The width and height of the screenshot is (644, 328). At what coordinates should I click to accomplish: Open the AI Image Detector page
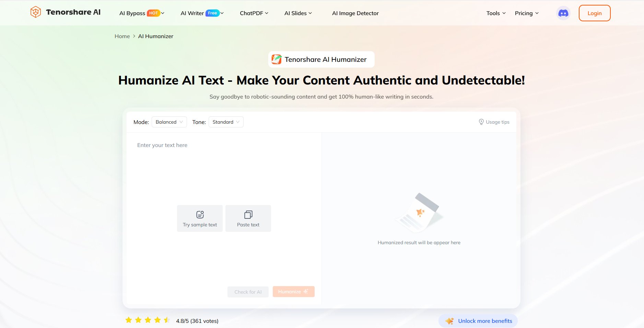click(355, 13)
